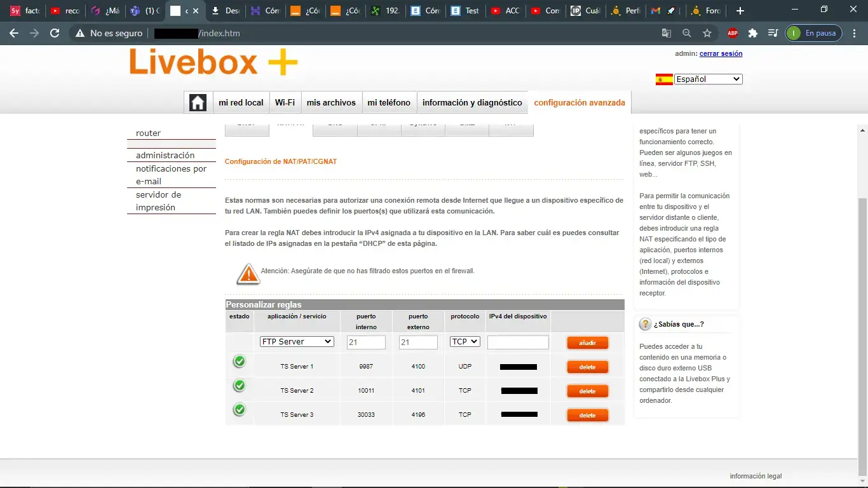Screen dimensions: 868x488
Task: Click the 'puerto interno' input field
Action: [x=366, y=342]
